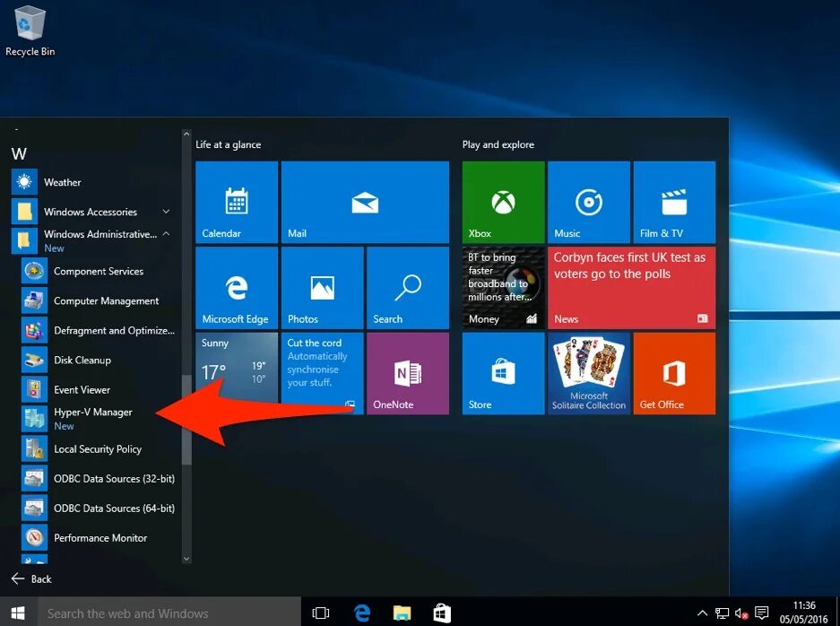This screenshot has width=840, height=626.
Task: Show hidden system tray icons
Action: point(702,613)
